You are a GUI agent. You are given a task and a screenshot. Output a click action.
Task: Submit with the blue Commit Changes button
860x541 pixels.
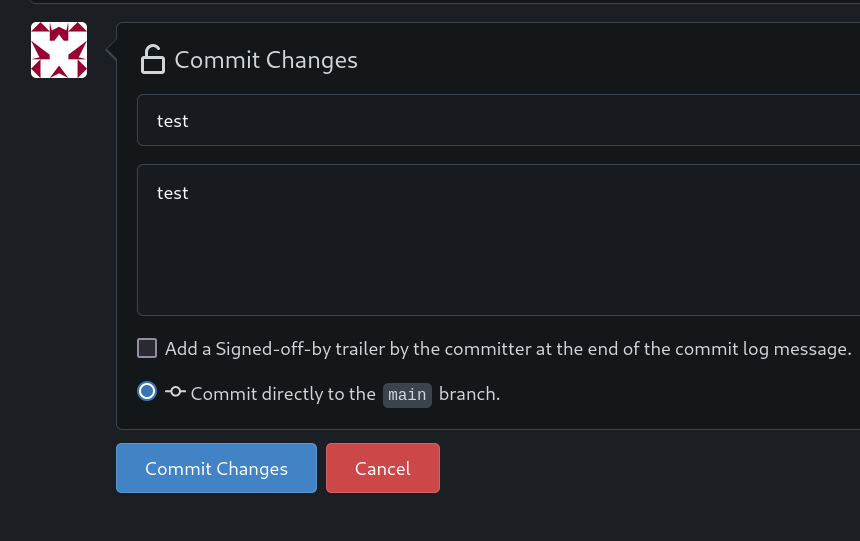pos(217,468)
